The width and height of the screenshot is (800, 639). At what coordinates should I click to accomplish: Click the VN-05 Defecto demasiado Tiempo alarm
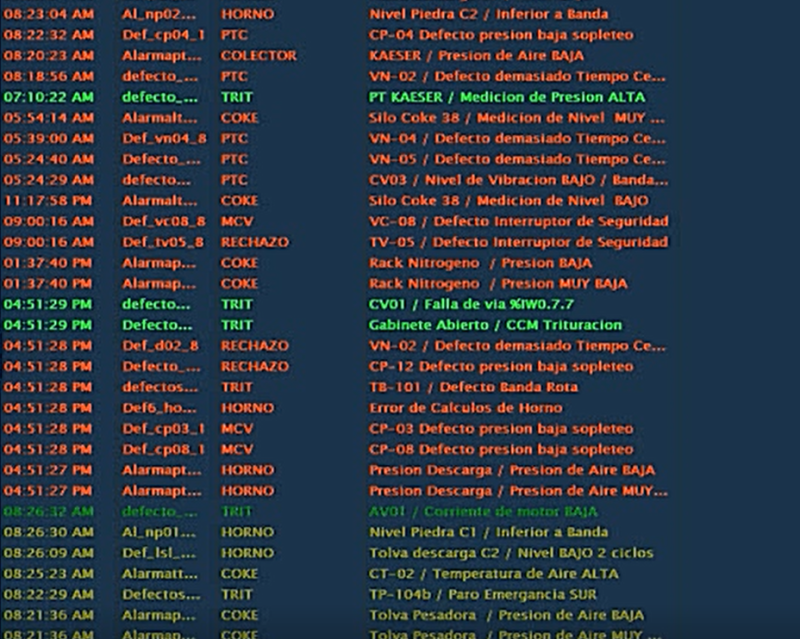pos(516,159)
